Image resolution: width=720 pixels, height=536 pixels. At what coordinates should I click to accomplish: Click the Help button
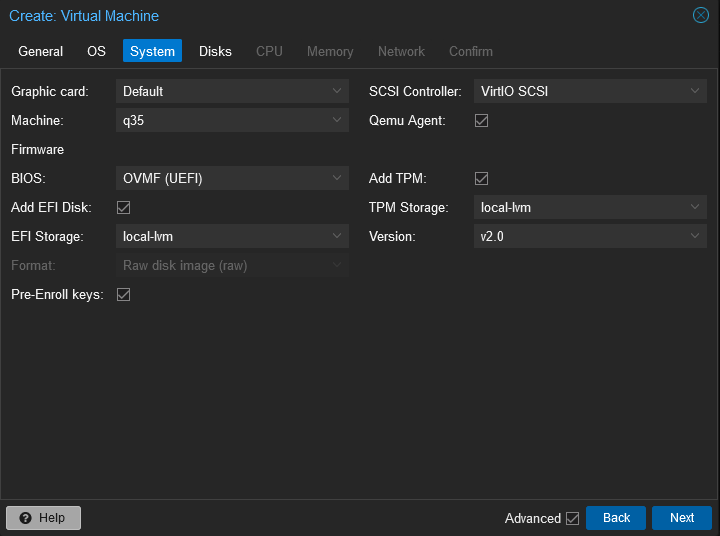(43, 518)
